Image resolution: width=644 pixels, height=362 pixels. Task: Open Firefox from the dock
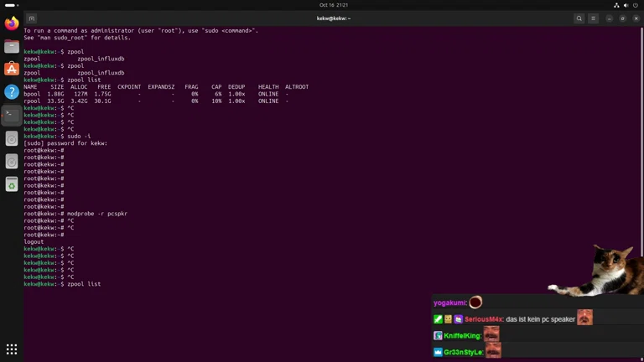point(12,23)
